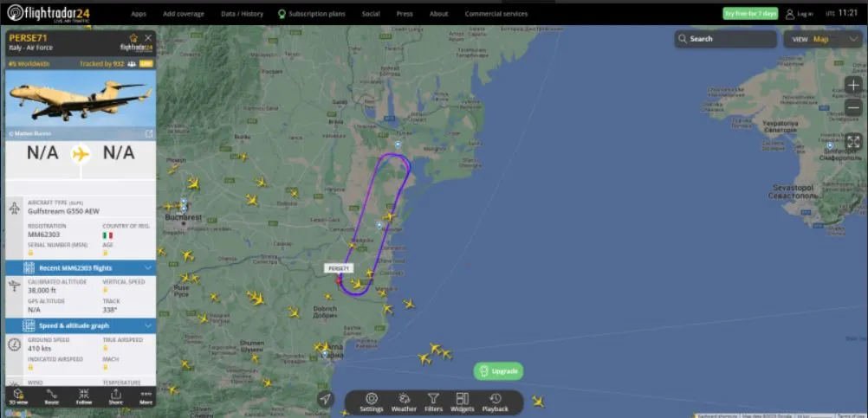Viewport: 868px width, 418px height.
Task: Center map on my location arrow
Action: 326,399
